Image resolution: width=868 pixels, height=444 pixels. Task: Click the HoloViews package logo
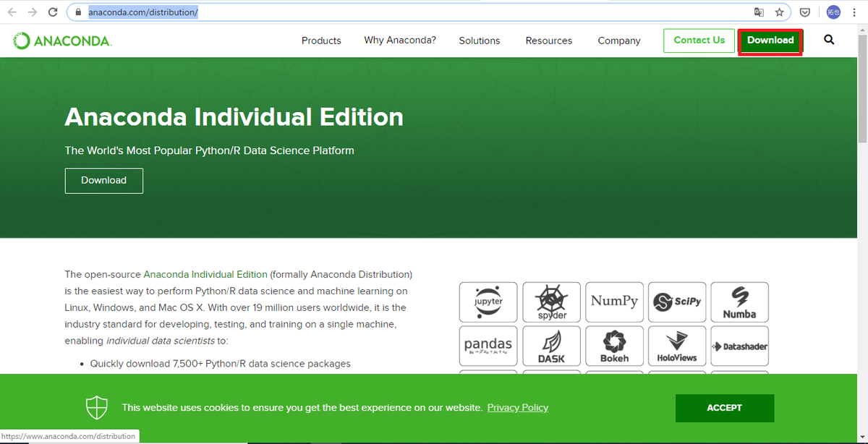coord(677,346)
